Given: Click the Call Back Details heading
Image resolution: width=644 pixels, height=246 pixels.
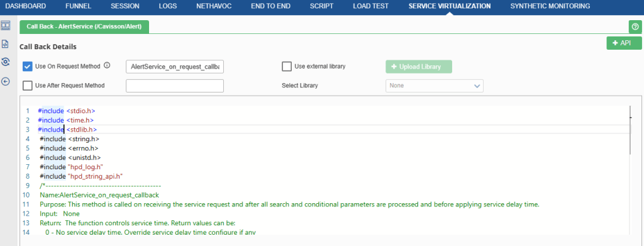Looking at the screenshot, I should pos(48,47).
